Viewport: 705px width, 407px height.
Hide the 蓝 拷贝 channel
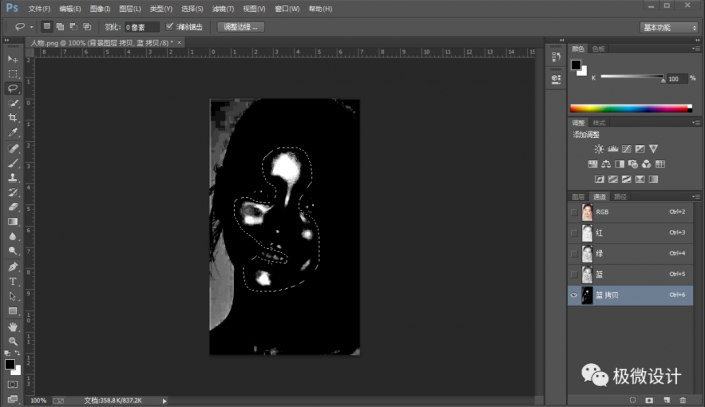574,295
